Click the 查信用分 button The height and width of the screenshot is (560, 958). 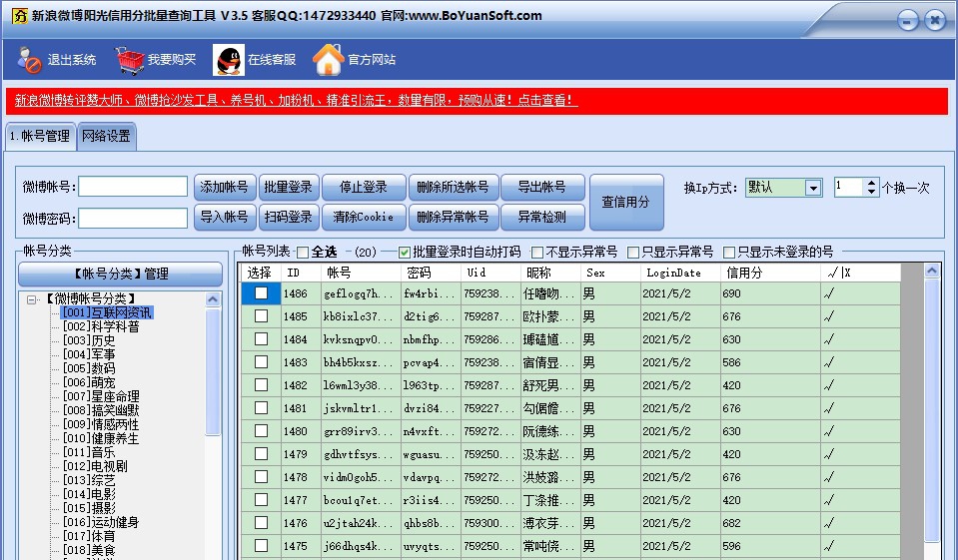click(626, 202)
